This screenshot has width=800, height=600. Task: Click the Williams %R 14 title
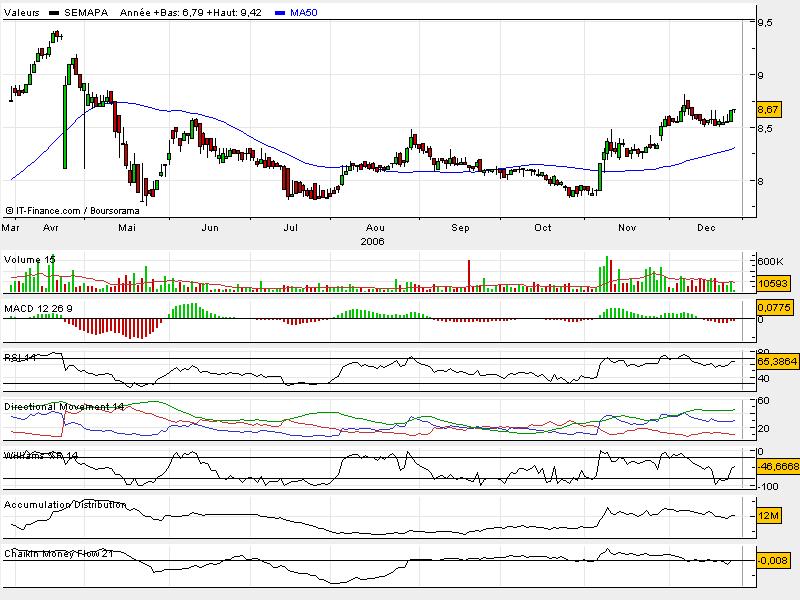[41, 456]
